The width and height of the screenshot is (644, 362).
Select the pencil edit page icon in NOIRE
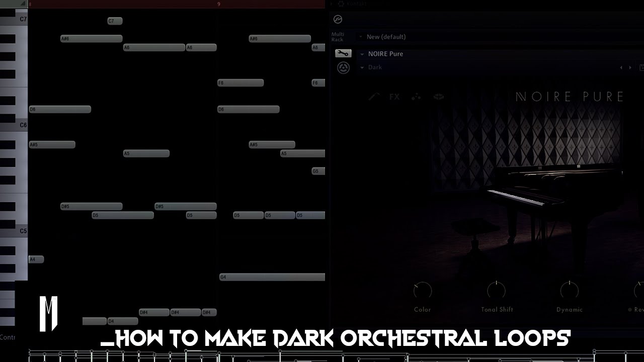pyautogui.click(x=373, y=97)
